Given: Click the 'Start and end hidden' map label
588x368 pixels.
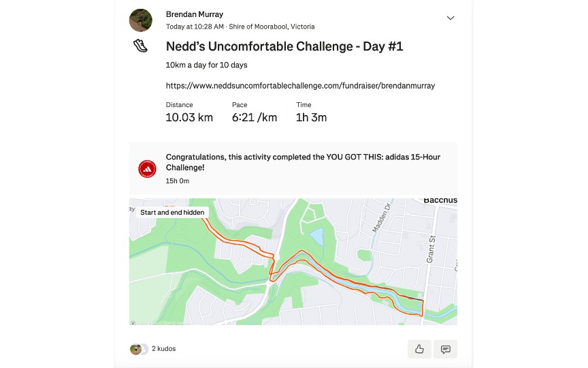Looking at the screenshot, I should [171, 212].
